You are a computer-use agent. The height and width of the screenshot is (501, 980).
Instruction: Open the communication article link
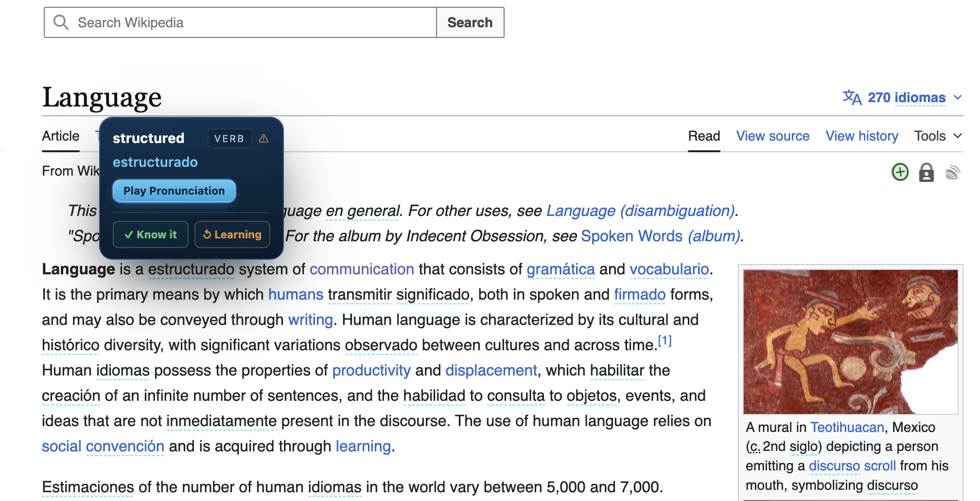click(362, 269)
